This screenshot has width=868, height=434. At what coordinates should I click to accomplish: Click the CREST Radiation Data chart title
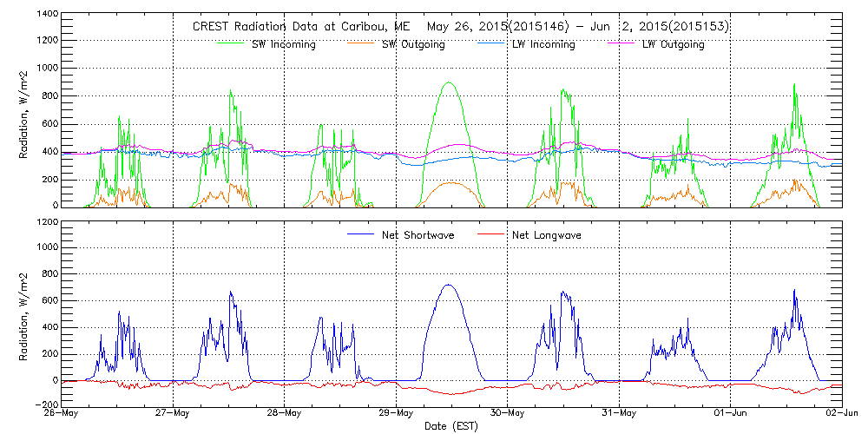point(460,26)
